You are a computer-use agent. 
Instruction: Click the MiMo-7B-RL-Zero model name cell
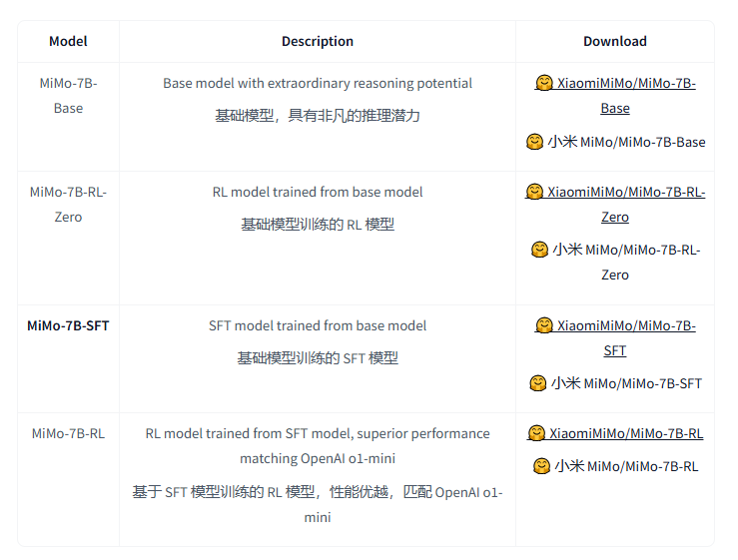(68, 205)
